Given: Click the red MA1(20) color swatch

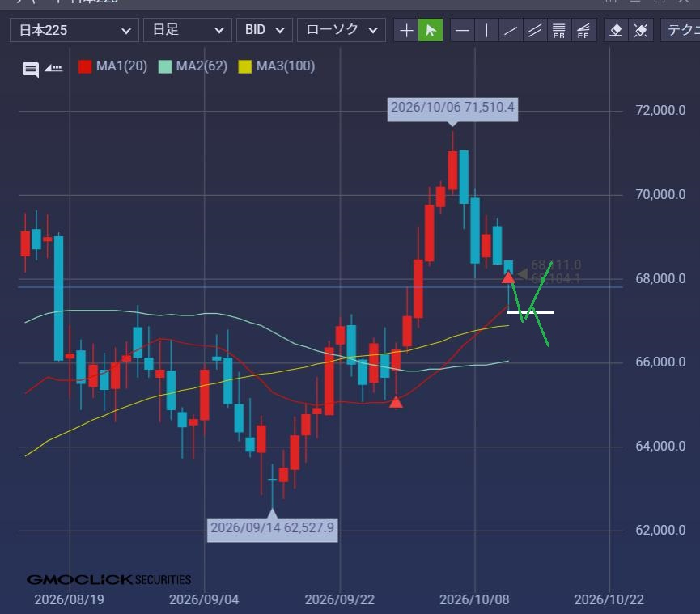Looking at the screenshot, I should (85, 67).
